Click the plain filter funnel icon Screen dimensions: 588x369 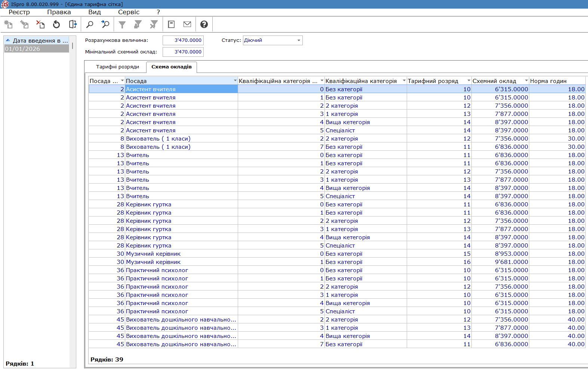pos(122,24)
